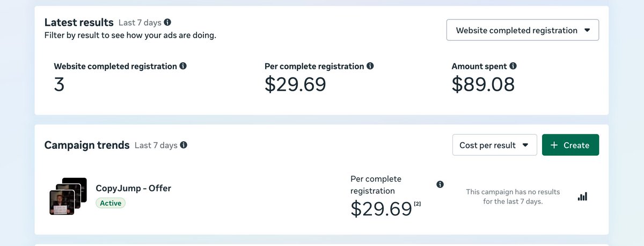The image size is (644, 246).
Task: Open info icon in CopyJump campaign cost column
Action: [440, 184]
